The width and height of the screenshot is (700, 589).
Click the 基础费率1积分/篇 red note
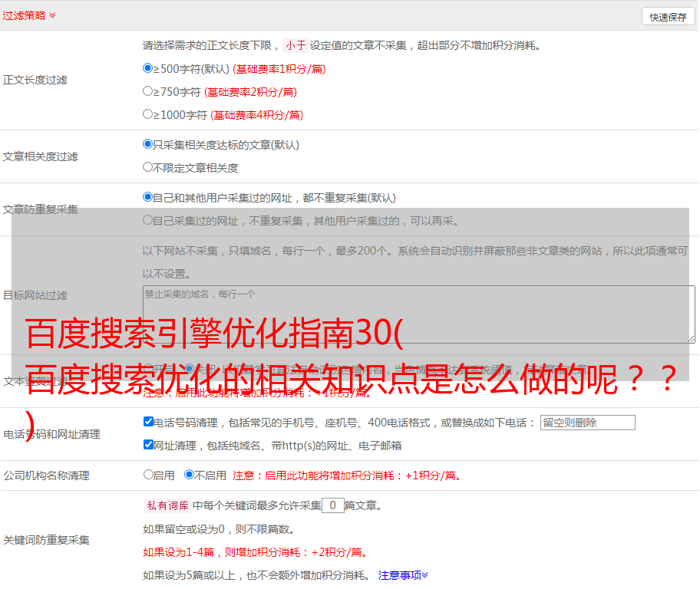pyautogui.click(x=279, y=69)
